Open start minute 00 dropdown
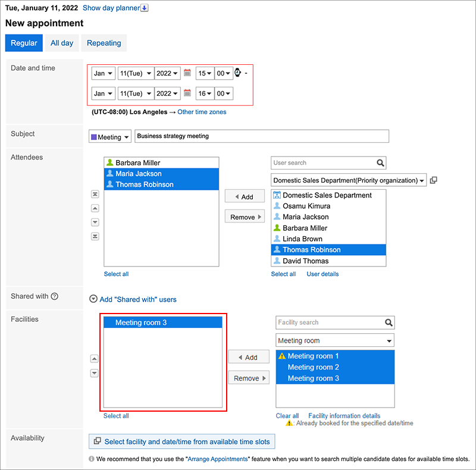Image resolution: width=476 pixels, height=470 pixels. click(x=224, y=73)
